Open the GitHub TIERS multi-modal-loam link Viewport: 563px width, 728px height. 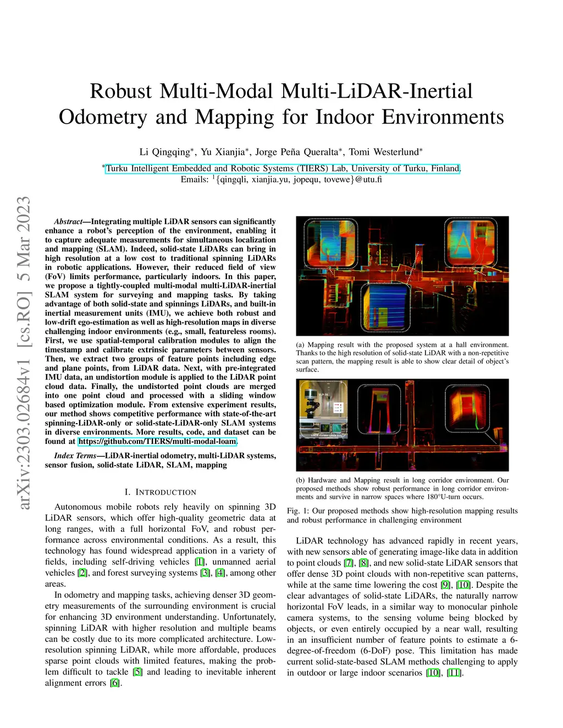tap(157, 441)
